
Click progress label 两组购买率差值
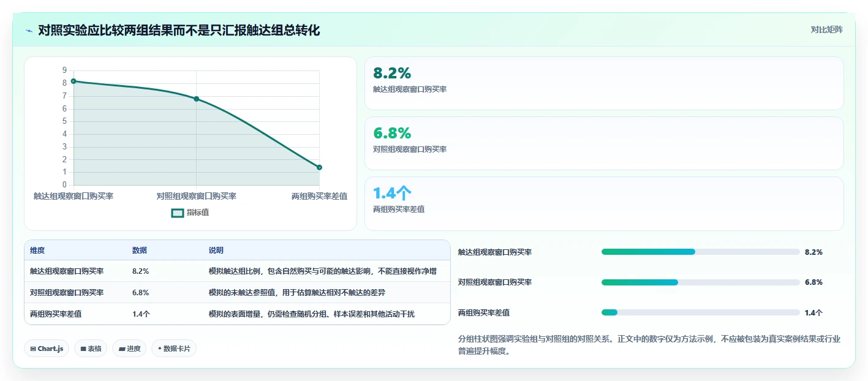tap(484, 312)
